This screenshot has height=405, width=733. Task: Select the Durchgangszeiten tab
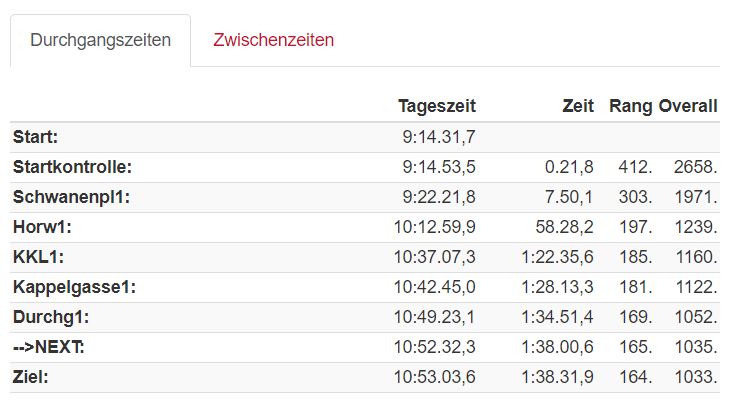coord(101,40)
